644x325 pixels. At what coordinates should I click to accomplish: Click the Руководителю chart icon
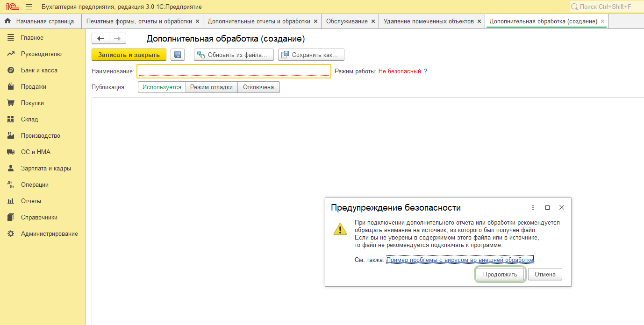point(11,54)
